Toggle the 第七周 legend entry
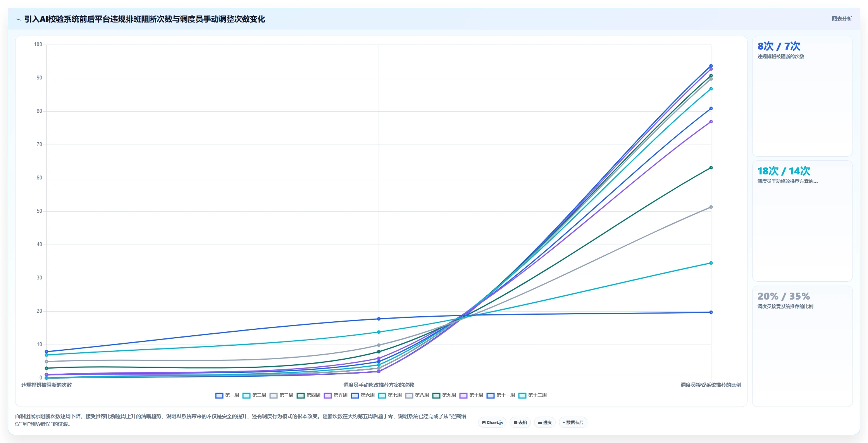Image resolution: width=868 pixels, height=443 pixels. [x=390, y=395]
